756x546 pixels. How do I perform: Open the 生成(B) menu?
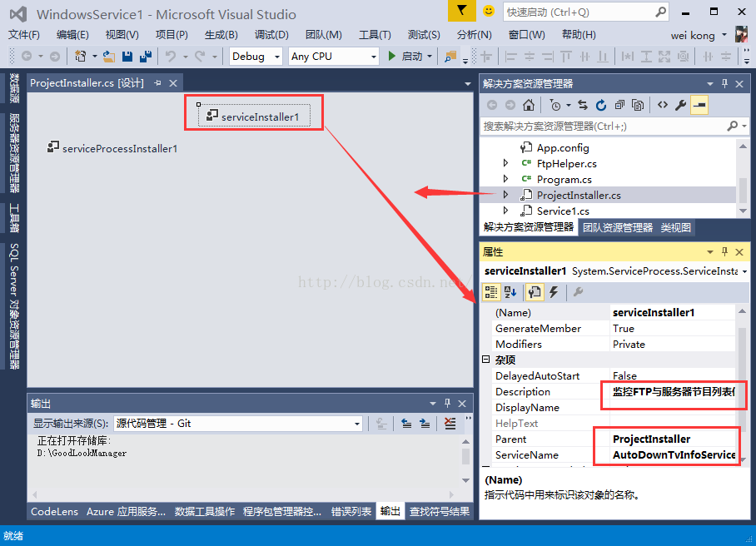tap(221, 35)
